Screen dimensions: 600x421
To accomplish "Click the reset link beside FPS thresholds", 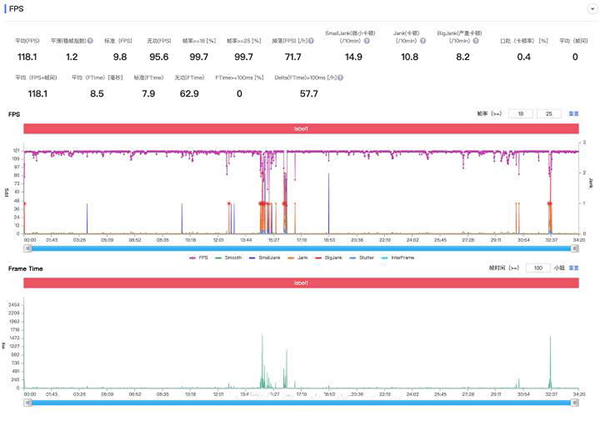I will pos(574,114).
